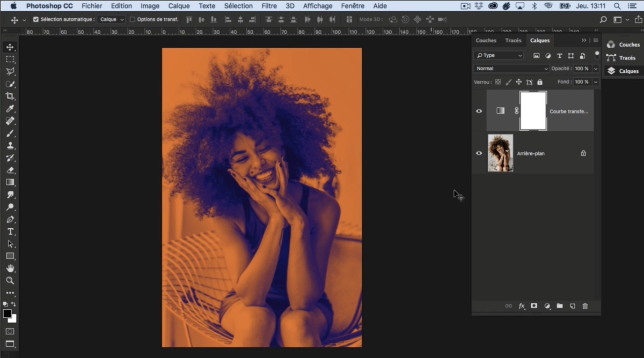Select the Move tool in the toolbox
This screenshot has width=644, height=358.
10,47
